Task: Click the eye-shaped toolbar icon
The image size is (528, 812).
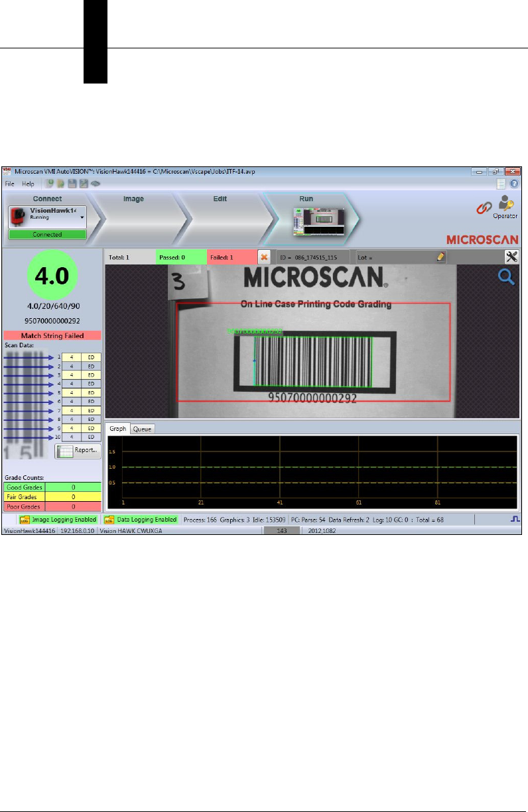Action: pyautogui.click(x=95, y=184)
